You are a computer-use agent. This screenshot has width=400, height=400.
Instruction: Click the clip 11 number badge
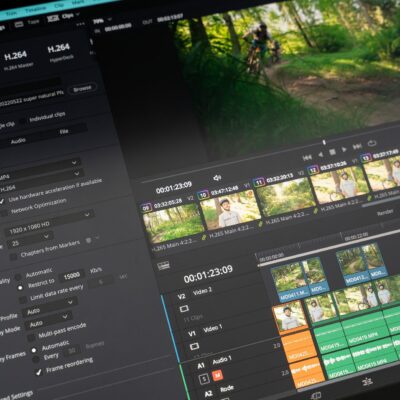point(259,182)
